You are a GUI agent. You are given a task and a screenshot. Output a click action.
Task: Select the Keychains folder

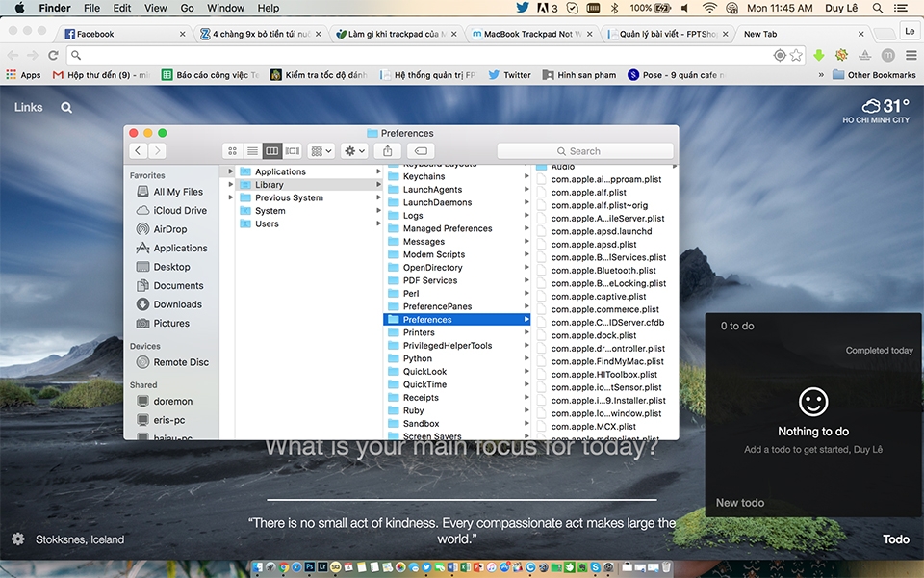(457, 176)
